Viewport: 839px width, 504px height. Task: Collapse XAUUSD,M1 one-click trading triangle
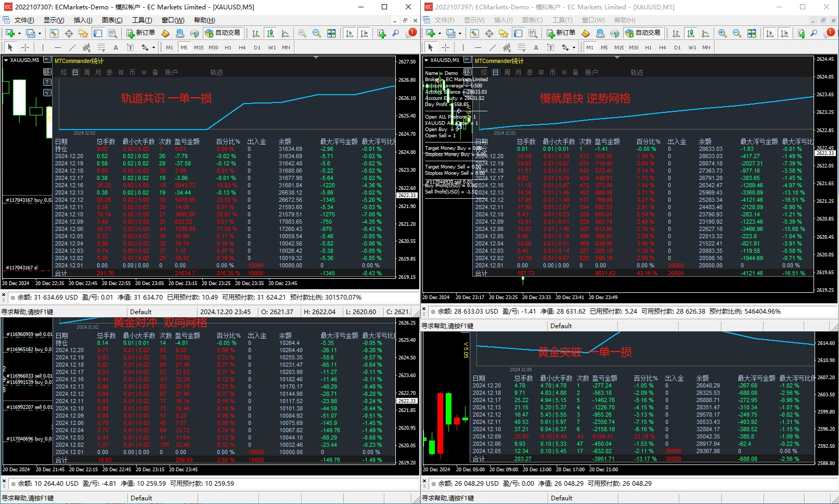pos(427,60)
